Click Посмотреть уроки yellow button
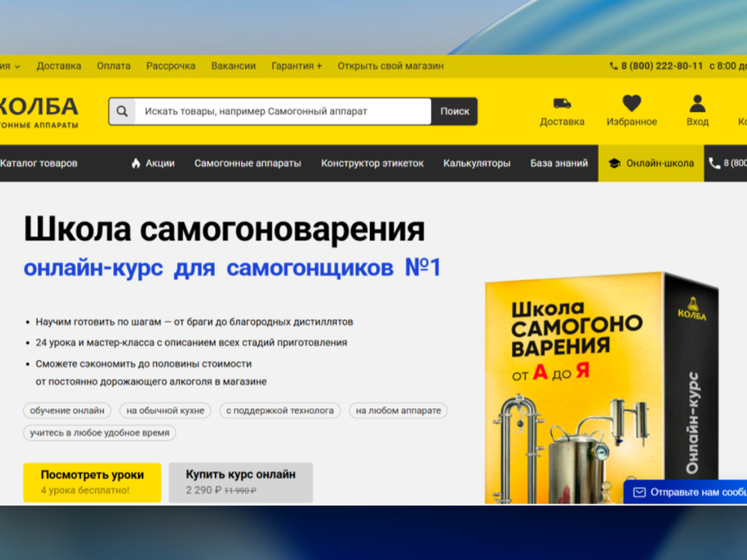747x560 pixels. tap(92, 482)
